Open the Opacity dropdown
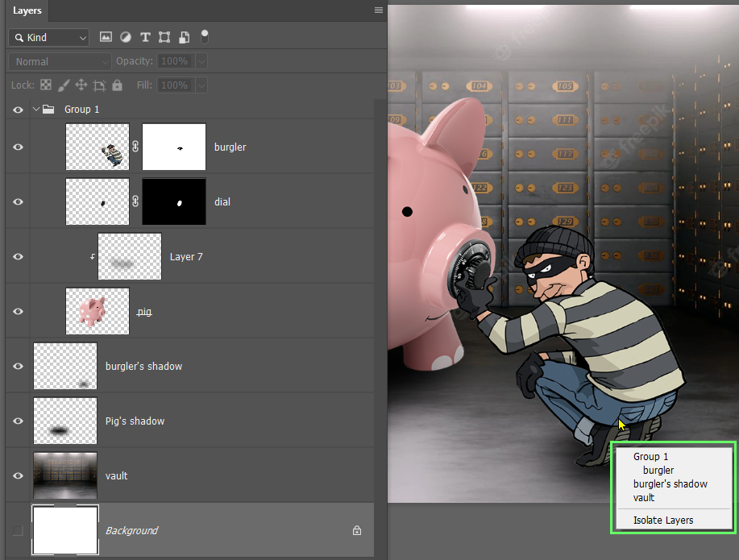 [x=201, y=60]
